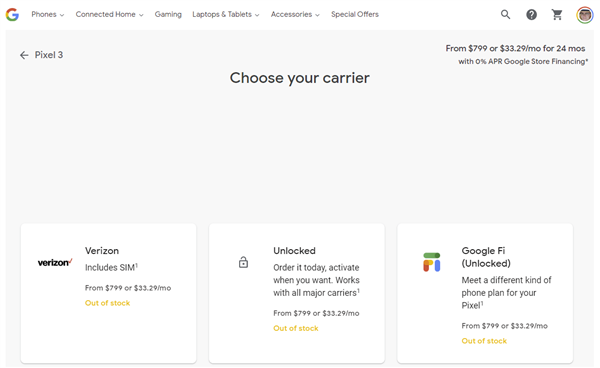Click the Google Store Financing note
This screenshot has height=368, width=600.
click(x=523, y=62)
